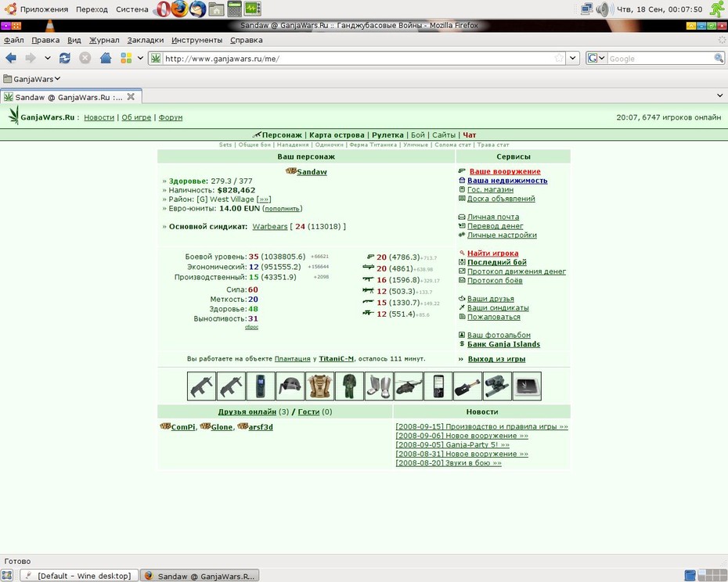Select the binocular scope item
The width and height of the screenshot is (728, 582).
coord(497,386)
